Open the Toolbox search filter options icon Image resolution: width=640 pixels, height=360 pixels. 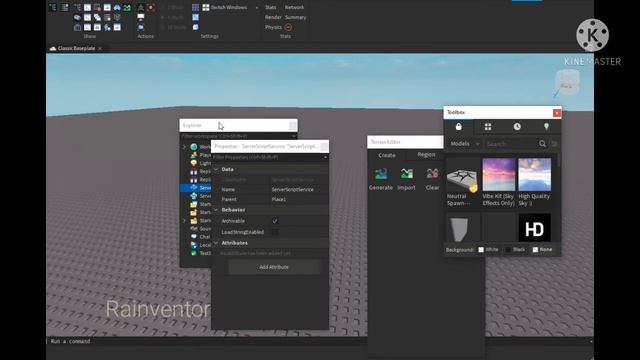pyautogui.click(x=554, y=144)
